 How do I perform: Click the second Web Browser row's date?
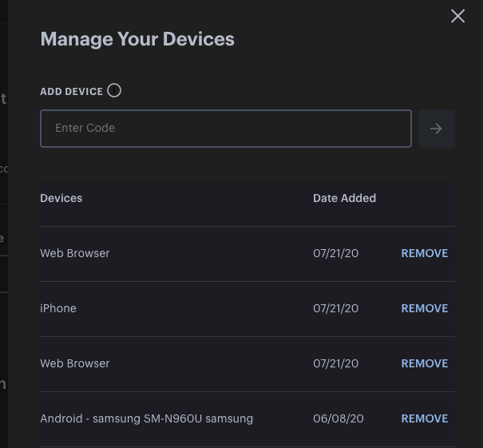click(x=335, y=363)
